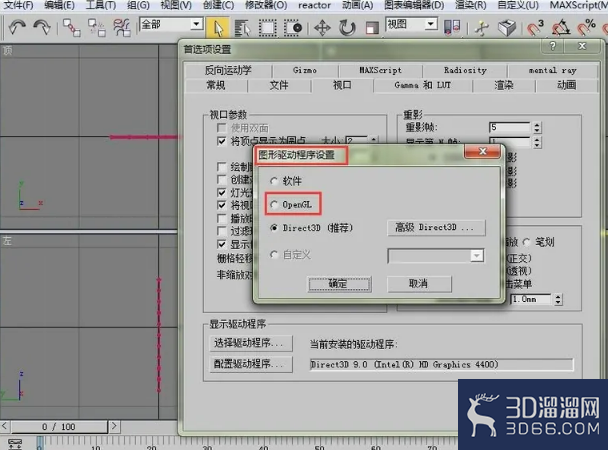The width and height of the screenshot is (608, 450).
Task: Click 取消 in driver setup dialog
Action: 419,284
